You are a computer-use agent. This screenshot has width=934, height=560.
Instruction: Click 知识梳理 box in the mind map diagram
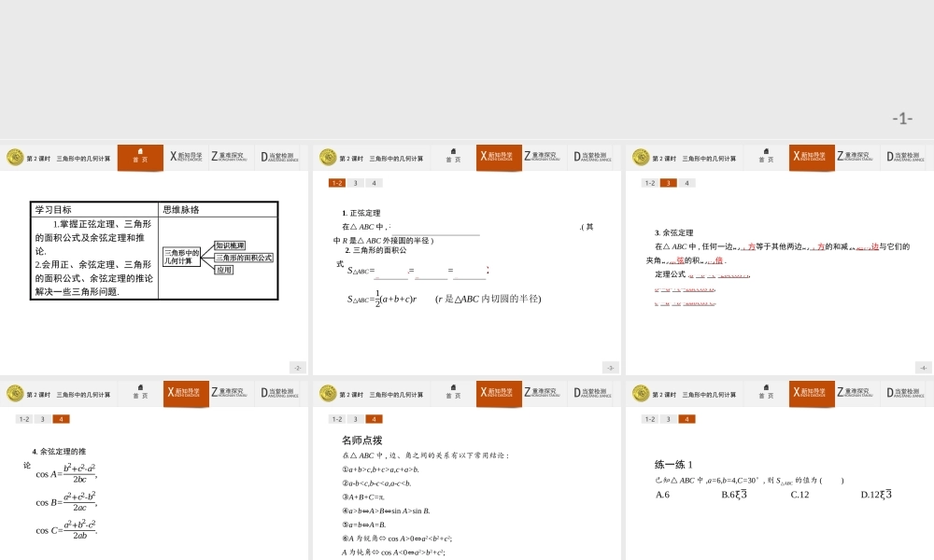click(x=230, y=245)
